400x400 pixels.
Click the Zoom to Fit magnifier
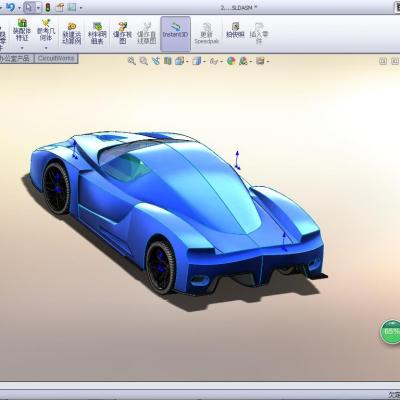[x=132, y=61]
